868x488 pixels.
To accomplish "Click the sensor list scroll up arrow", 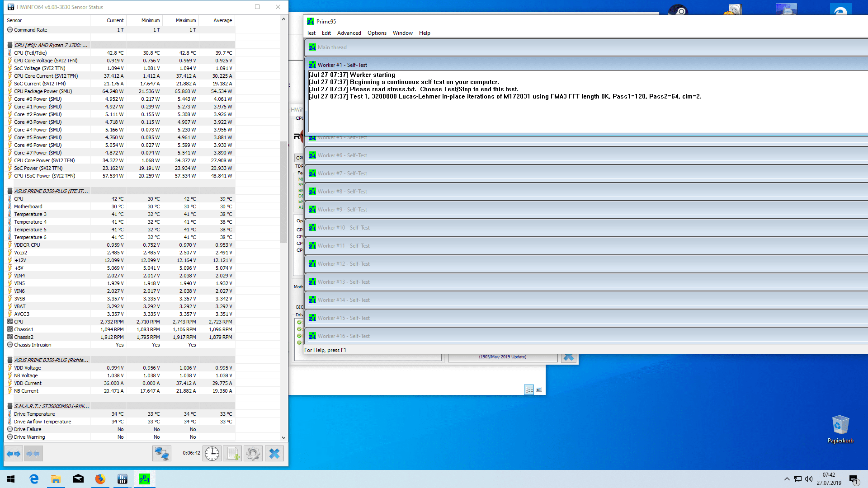I will (x=283, y=19).
